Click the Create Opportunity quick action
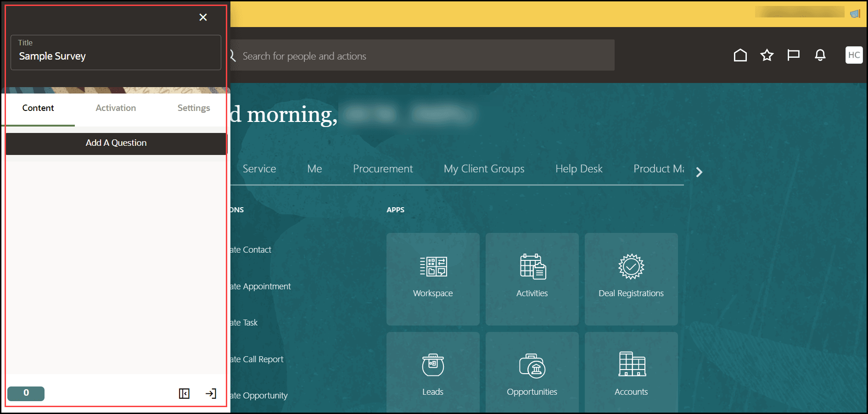The width and height of the screenshot is (868, 414). click(x=259, y=396)
